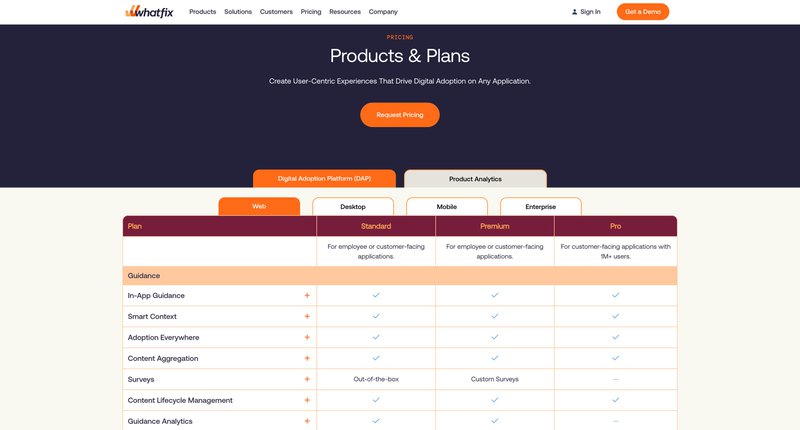800x430 pixels.
Task: Open the Resources menu
Action: (x=345, y=12)
